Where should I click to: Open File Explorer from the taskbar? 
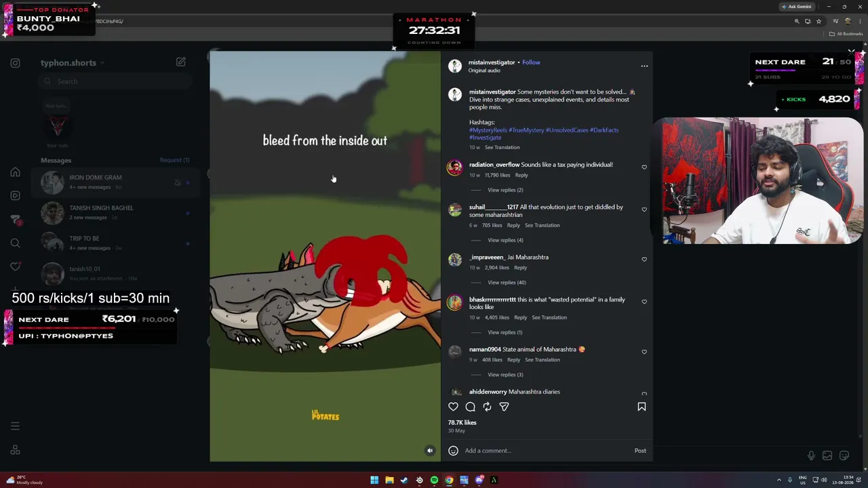click(x=389, y=480)
